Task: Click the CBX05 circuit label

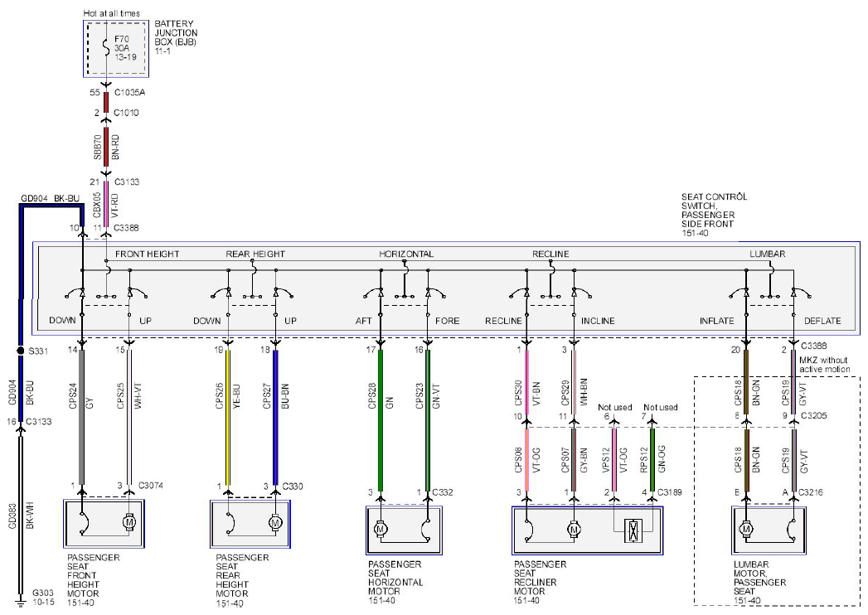Action: tap(98, 204)
